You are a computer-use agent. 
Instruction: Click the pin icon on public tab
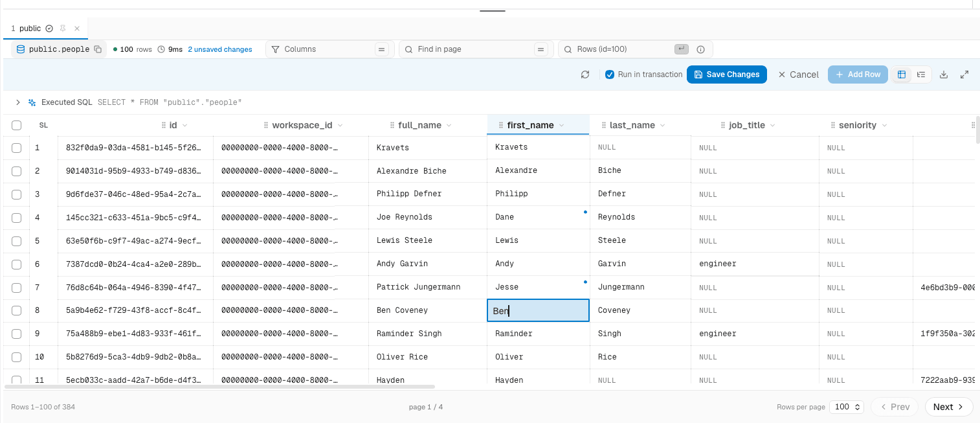pyautogui.click(x=63, y=29)
